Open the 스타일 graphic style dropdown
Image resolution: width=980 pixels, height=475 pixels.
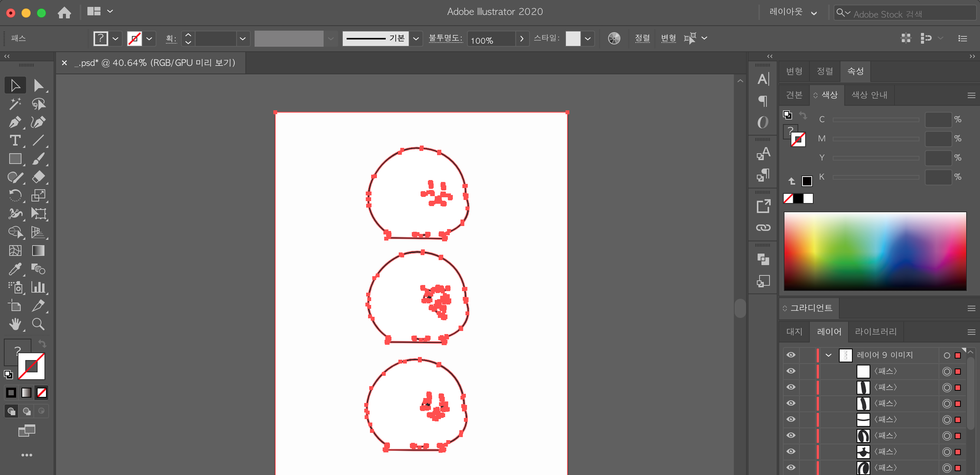click(587, 38)
